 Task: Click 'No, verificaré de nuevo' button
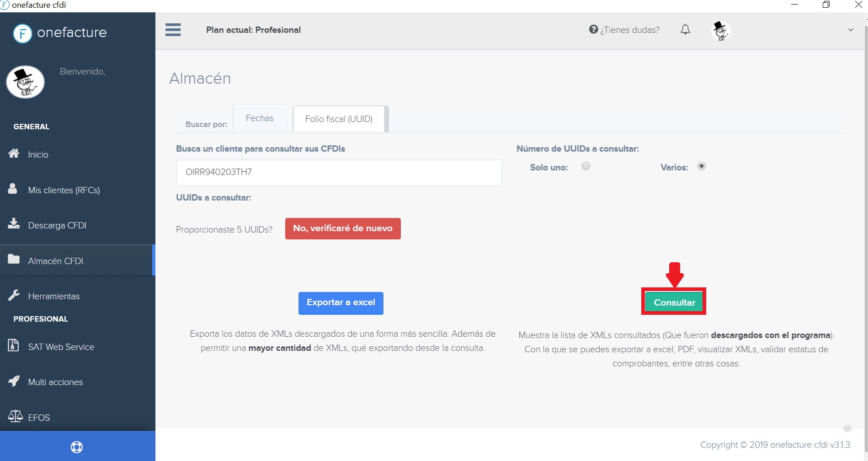pos(343,228)
